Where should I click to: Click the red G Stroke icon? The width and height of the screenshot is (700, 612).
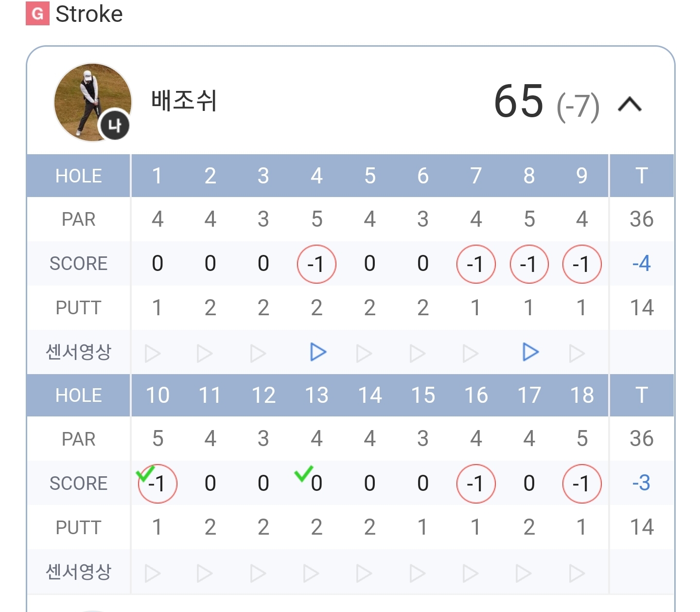pos(37,14)
